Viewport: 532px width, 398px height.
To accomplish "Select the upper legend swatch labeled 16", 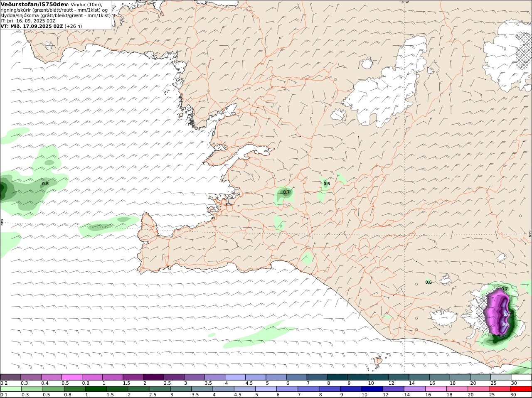I will [440, 377].
